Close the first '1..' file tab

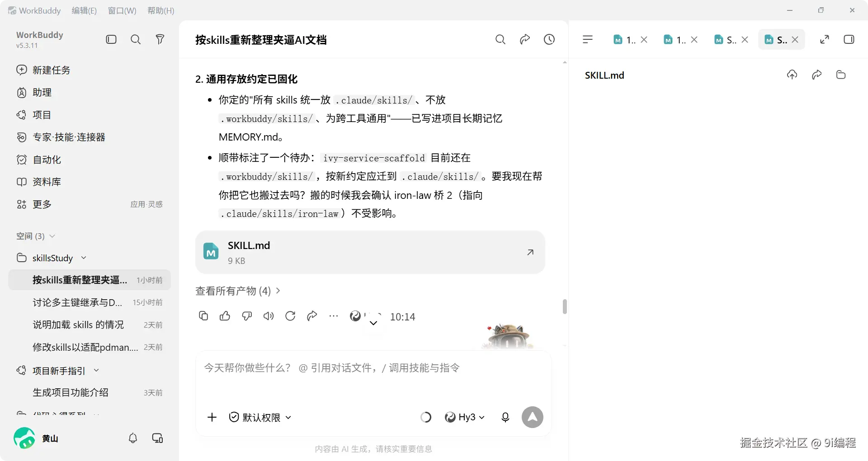pyautogui.click(x=644, y=40)
